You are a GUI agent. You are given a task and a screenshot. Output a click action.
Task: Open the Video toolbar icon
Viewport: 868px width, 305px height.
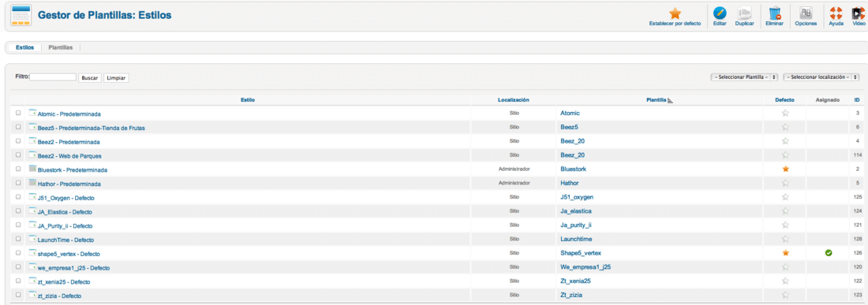(859, 13)
